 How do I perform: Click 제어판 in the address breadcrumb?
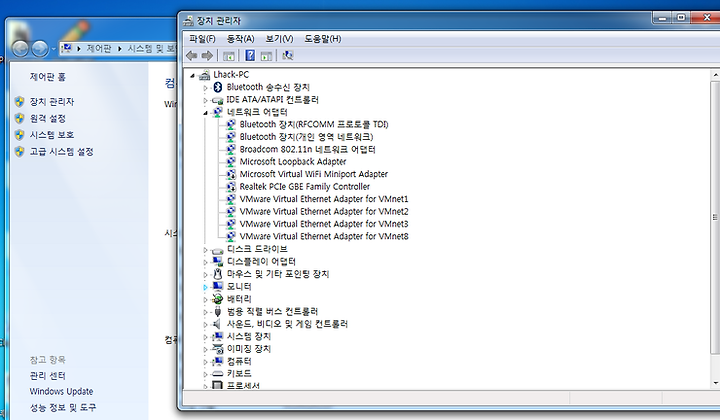[99, 49]
